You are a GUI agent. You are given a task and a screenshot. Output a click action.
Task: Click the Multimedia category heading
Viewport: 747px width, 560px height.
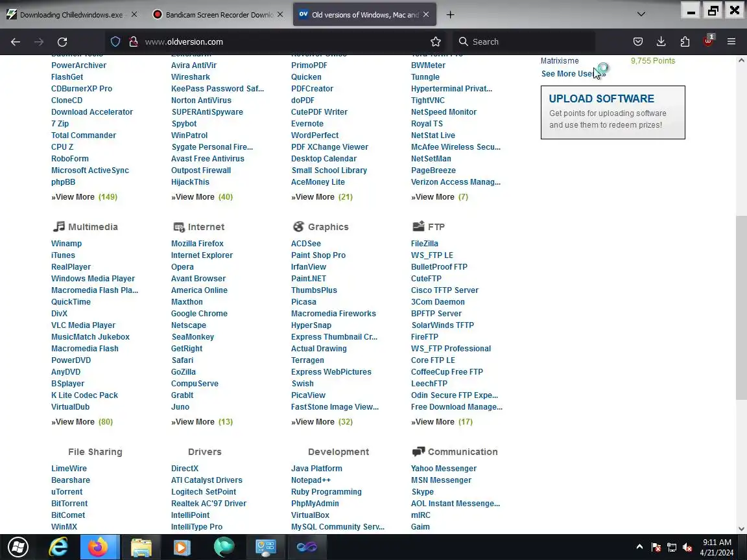(93, 227)
